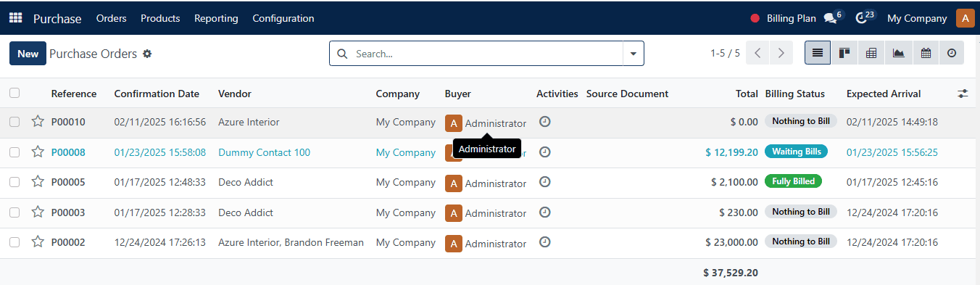
Task: Open activity clock for P00005
Action: pyautogui.click(x=545, y=181)
